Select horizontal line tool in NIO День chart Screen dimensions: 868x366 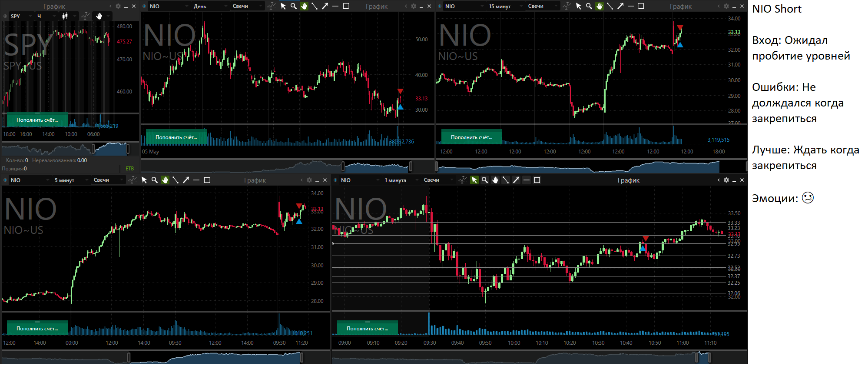[335, 6]
